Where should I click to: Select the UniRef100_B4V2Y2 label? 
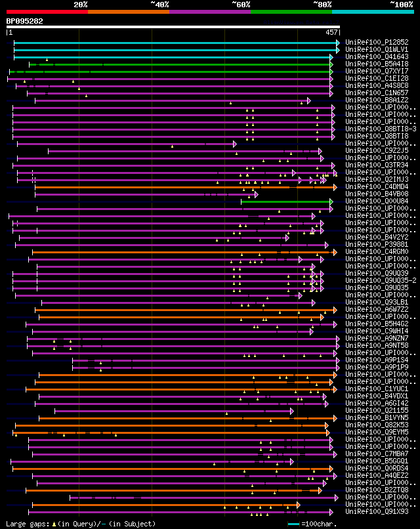377,237
